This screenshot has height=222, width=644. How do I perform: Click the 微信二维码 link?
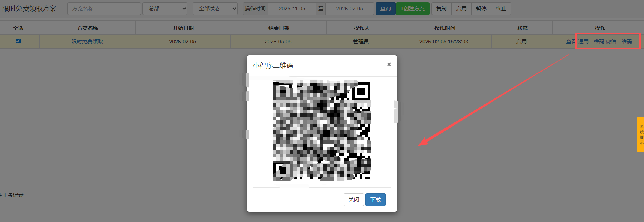tap(619, 42)
